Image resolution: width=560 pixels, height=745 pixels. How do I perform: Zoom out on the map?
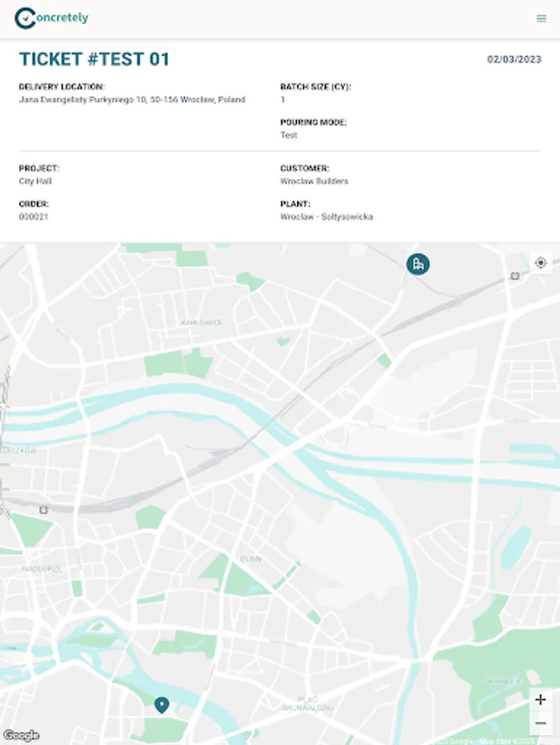pos(540,723)
